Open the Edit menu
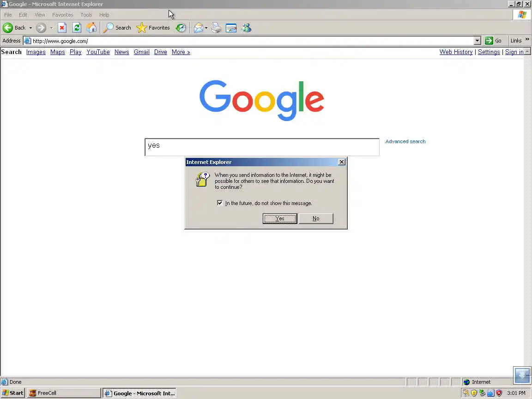Image resolution: width=532 pixels, height=399 pixels. click(x=23, y=15)
